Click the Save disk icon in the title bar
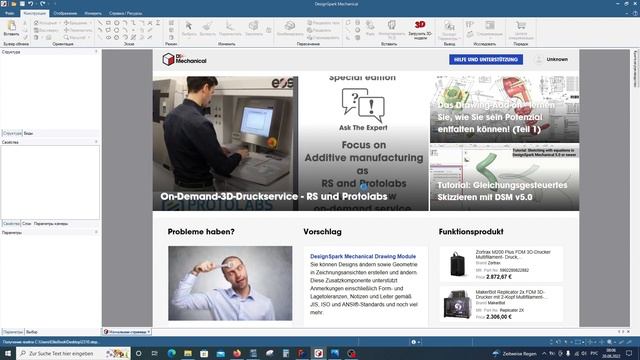 click(x=22, y=4)
